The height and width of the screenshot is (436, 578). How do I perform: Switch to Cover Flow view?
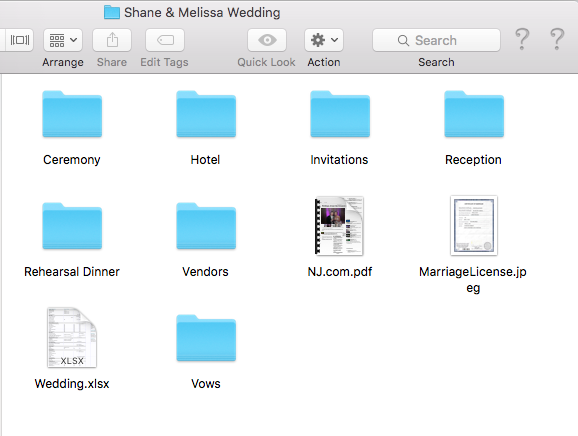tap(20, 40)
